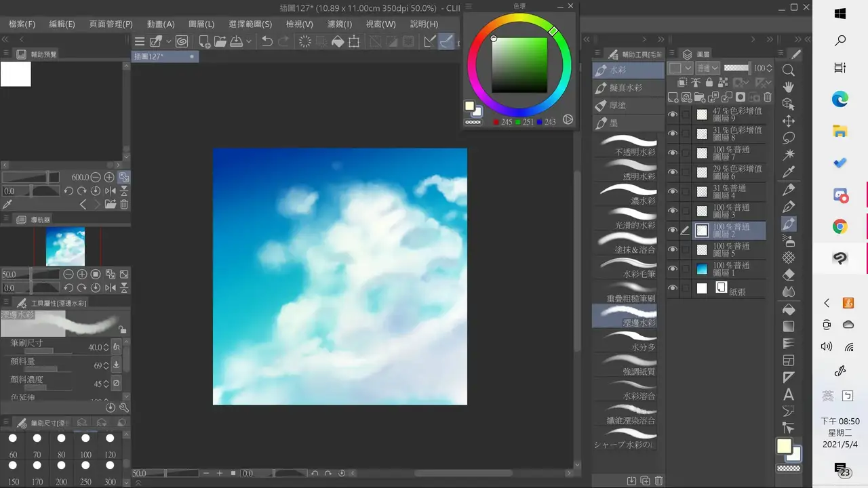Create a new raster layer icon
Screen dimensions: 868x488
673,98
